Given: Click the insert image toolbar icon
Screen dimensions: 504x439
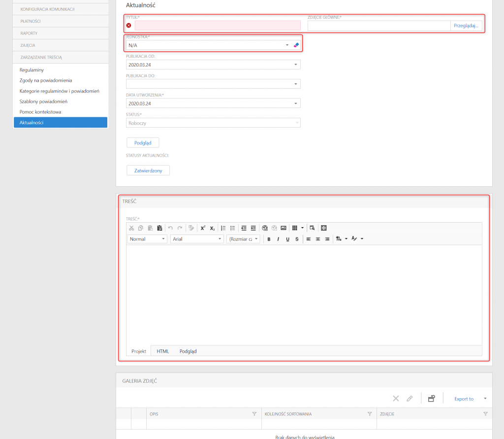Looking at the screenshot, I should [283, 228].
